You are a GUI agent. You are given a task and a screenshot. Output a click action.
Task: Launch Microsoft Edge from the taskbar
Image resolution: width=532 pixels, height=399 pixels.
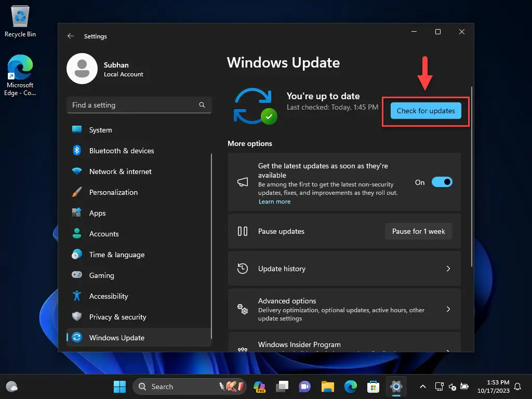[x=351, y=387]
